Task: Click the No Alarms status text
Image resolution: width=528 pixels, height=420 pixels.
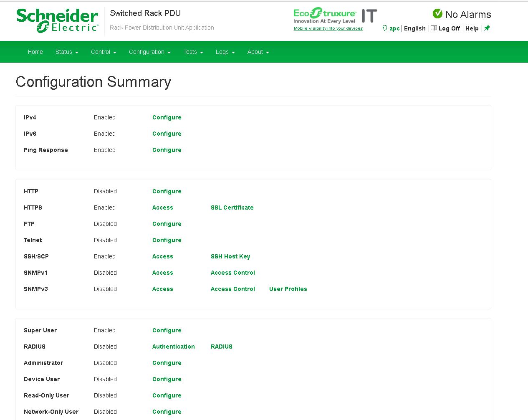Action: click(x=468, y=15)
